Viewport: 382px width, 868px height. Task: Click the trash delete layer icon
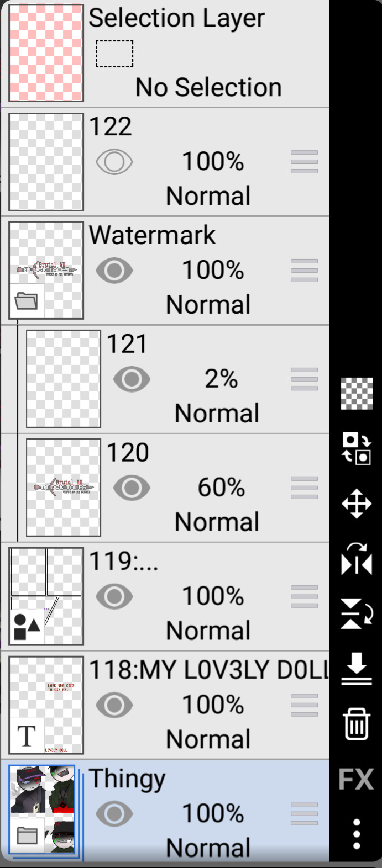pyautogui.click(x=357, y=724)
